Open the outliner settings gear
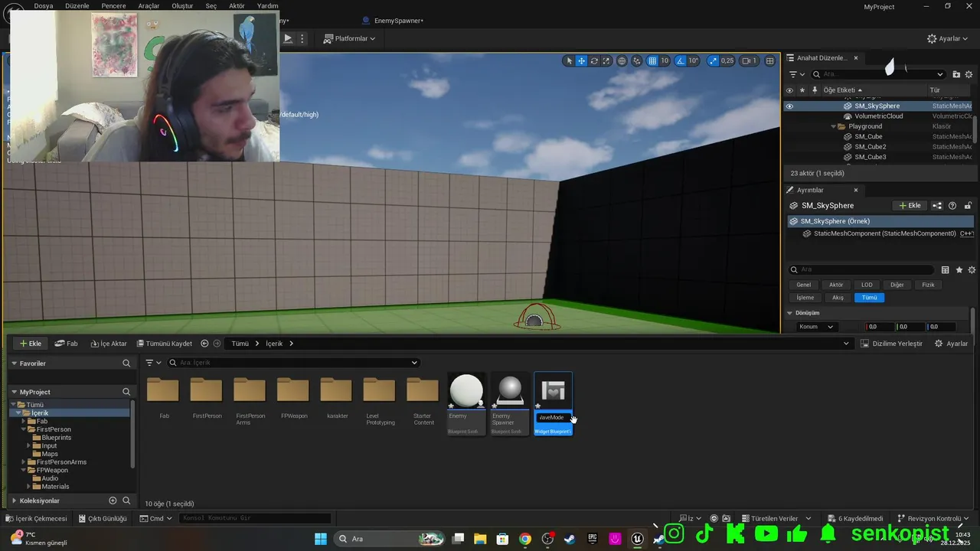The image size is (980, 551). (970, 74)
